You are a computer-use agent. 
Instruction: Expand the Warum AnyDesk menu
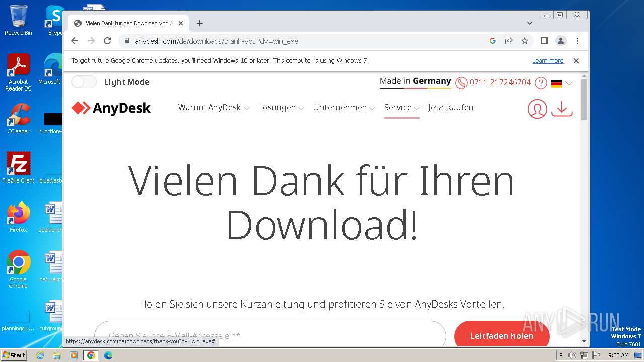213,108
